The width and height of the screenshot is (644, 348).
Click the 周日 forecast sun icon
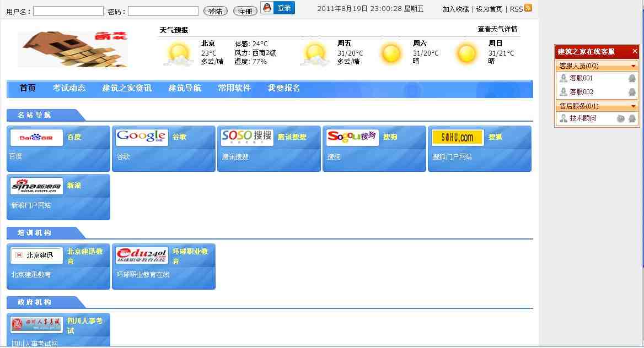tap(466, 54)
